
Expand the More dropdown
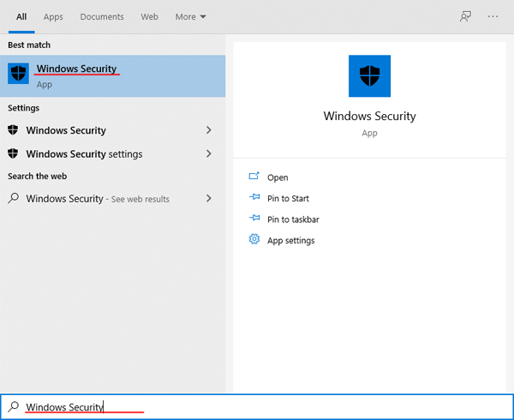click(x=190, y=17)
